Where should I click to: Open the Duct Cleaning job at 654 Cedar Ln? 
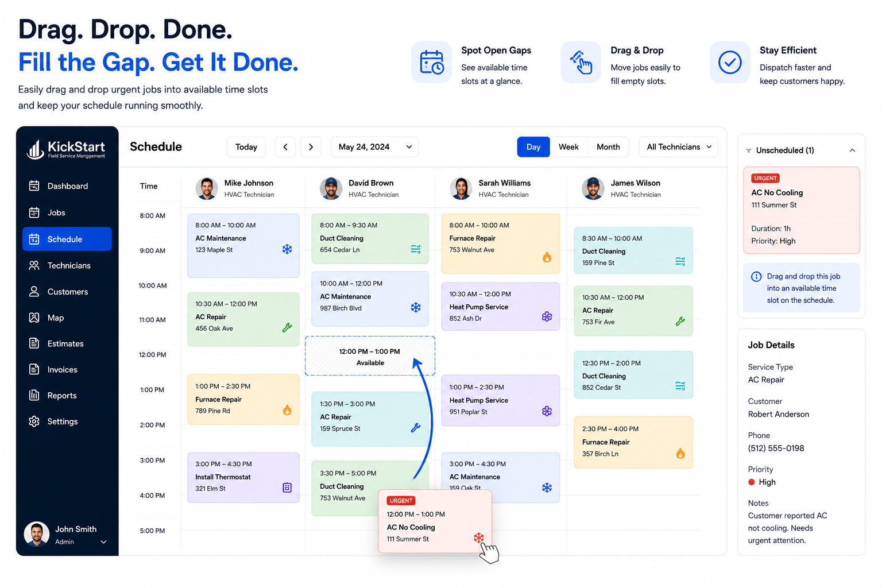pyautogui.click(x=370, y=238)
